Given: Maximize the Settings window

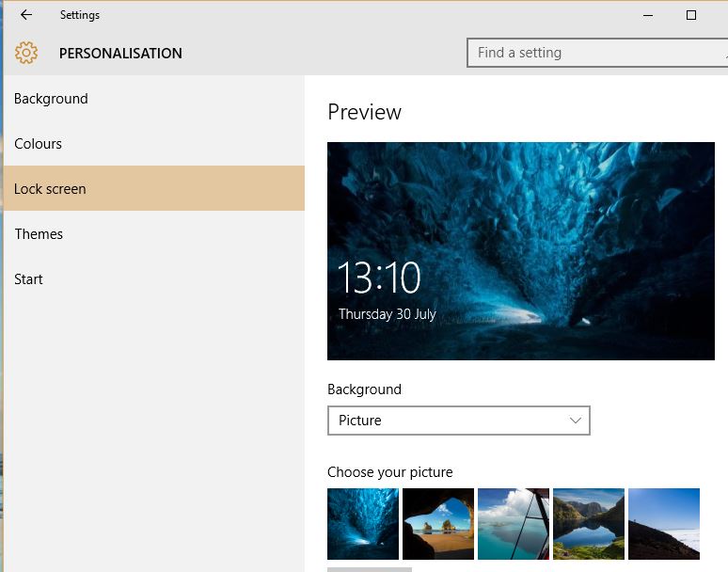Looking at the screenshot, I should pyautogui.click(x=691, y=15).
